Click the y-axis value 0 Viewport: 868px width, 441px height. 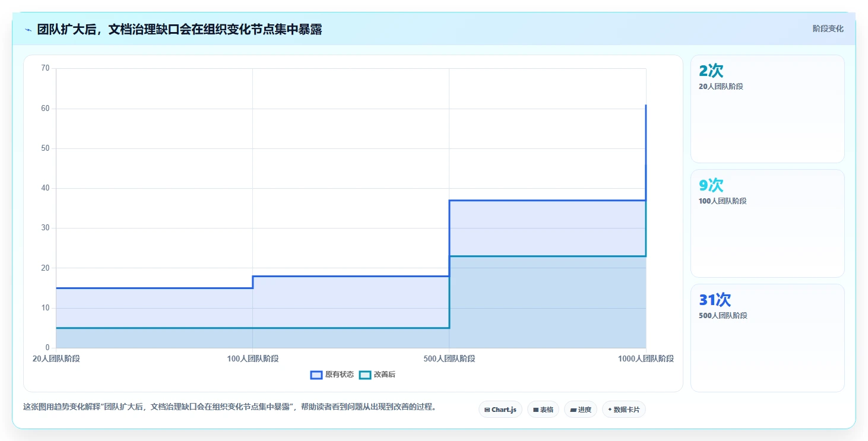(x=47, y=348)
